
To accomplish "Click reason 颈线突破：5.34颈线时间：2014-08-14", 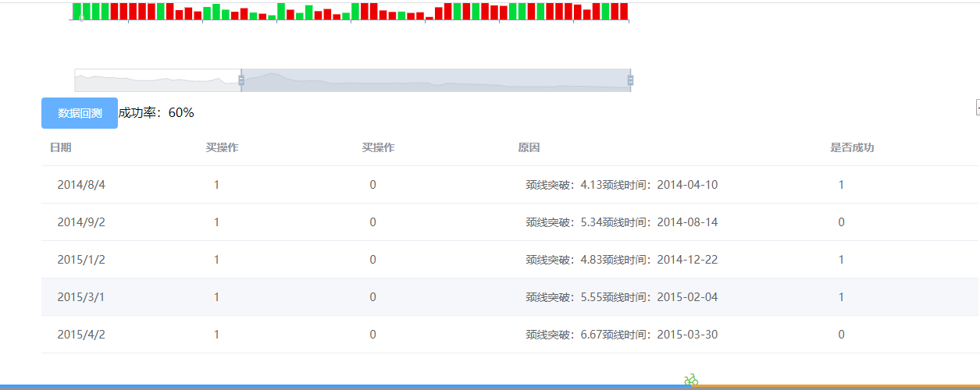I will (622, 222).
